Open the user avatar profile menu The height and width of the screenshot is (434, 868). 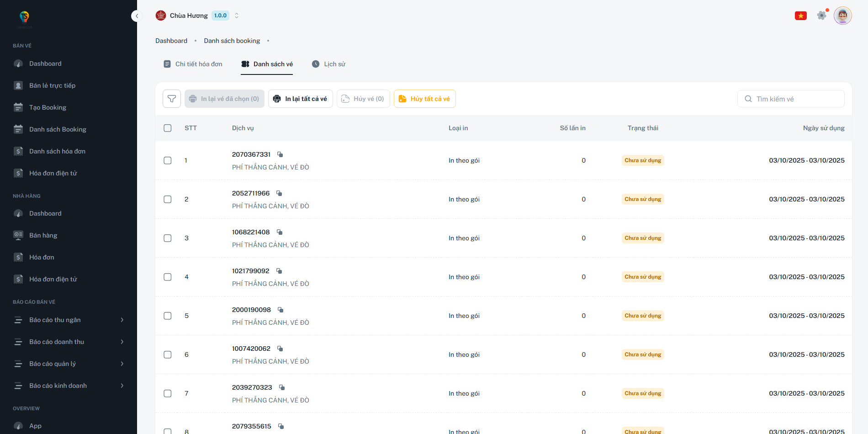coord(842,16)
